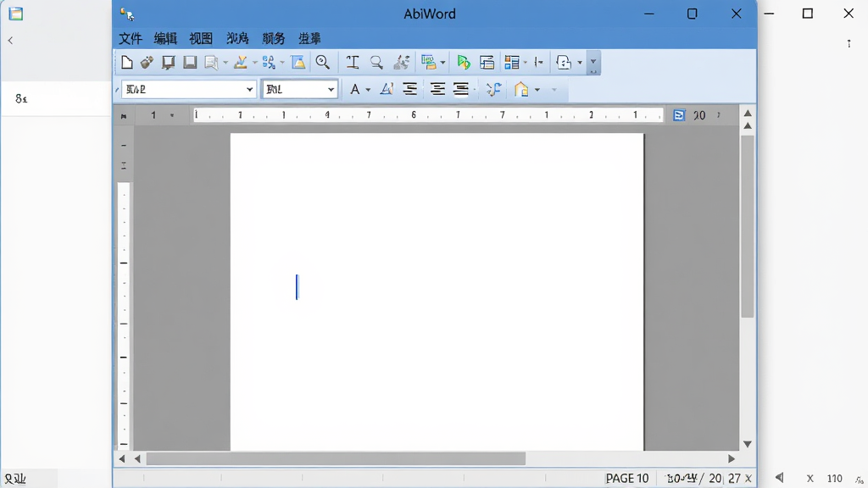Viewport: 868px width, 488px height.
Task: Select the I-beam text cursor icon
Action: click(x=353, y=63)
